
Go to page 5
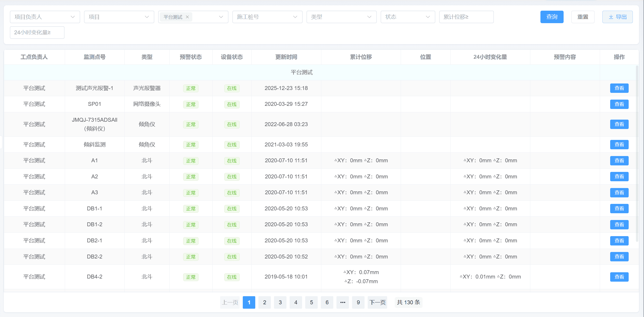[x=311, y=302]
